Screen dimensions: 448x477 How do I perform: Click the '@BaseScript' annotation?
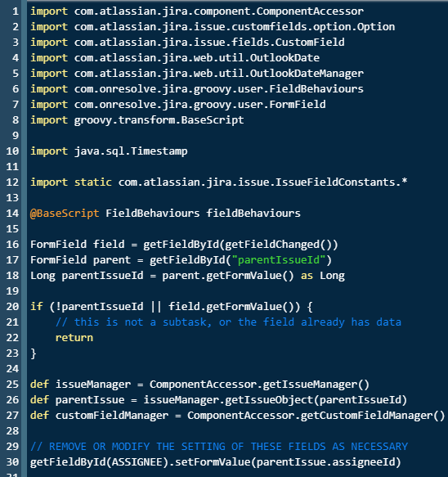[65, 214]
